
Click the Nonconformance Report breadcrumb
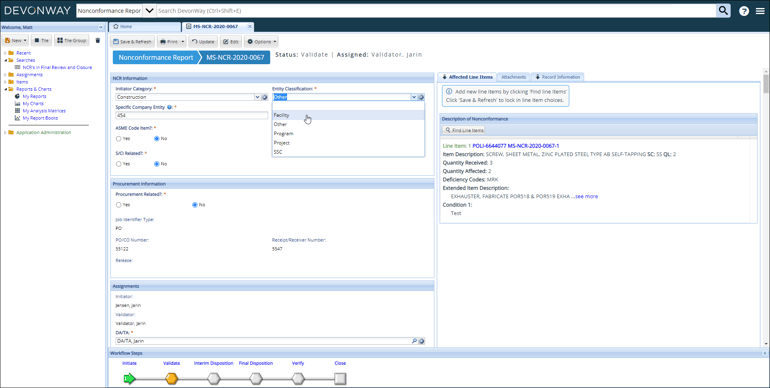(156, 57)
